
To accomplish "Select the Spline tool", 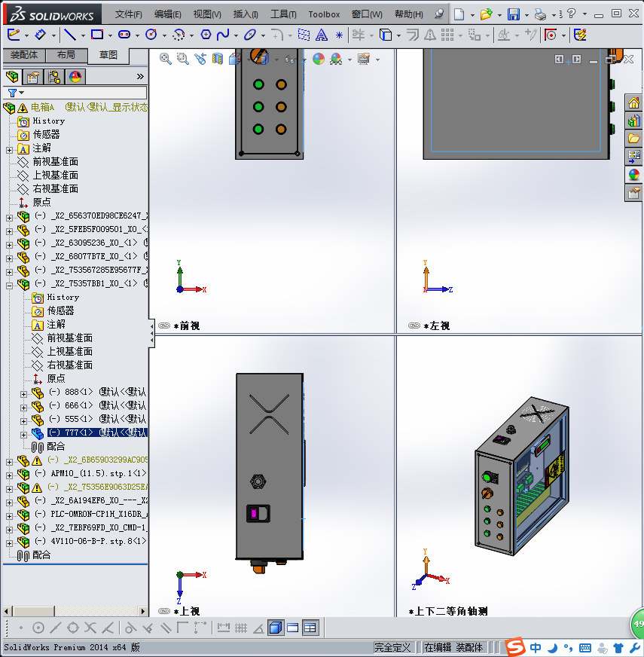I will click(223, 35).
